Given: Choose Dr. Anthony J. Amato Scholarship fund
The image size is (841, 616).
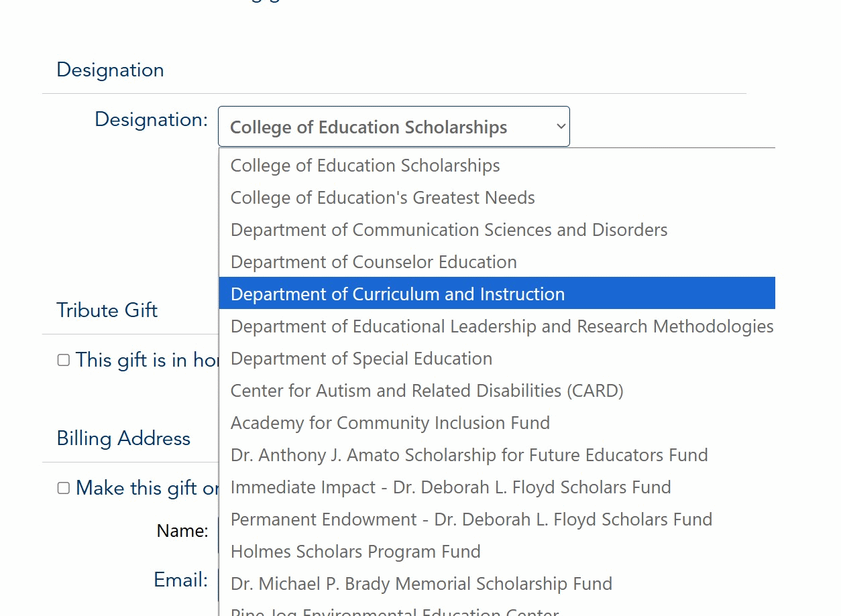Looking at the screenshot, I should [x=469, y=454].
